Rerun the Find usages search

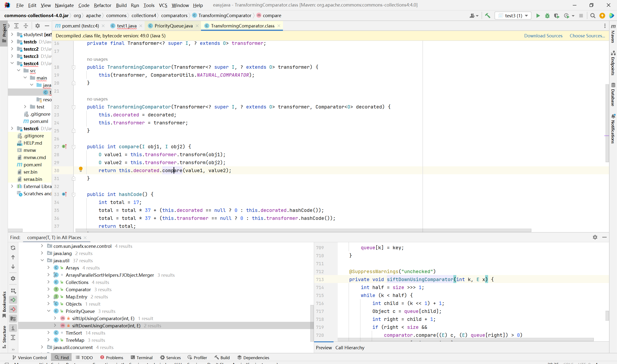point(13,248)
